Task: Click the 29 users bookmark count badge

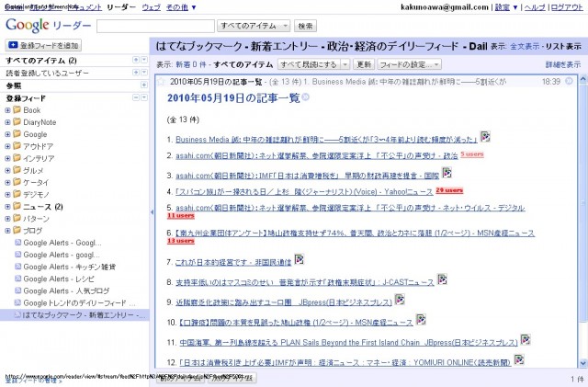Action: [449, 190]
